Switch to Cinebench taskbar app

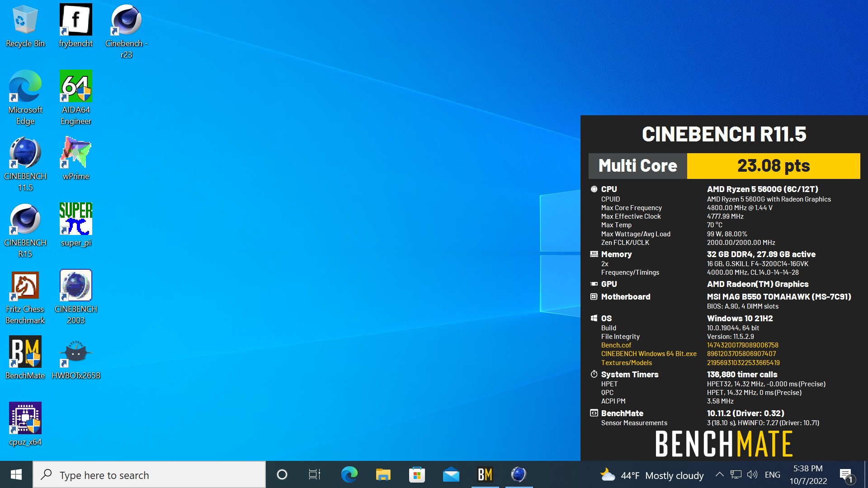pyautogui.click(x=519, y=474)
